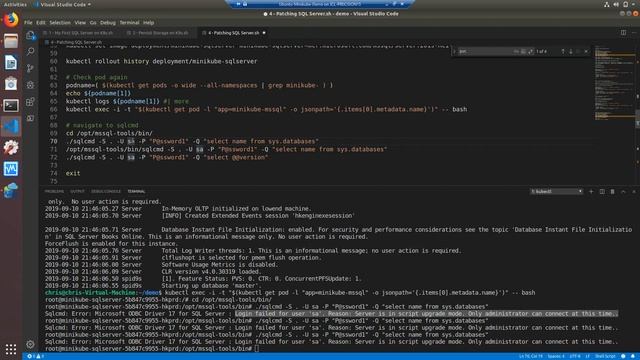The width and height of the screenshot is (640, 360).
Task: Open the Search view in activity bar
Action: pos(31,51)
